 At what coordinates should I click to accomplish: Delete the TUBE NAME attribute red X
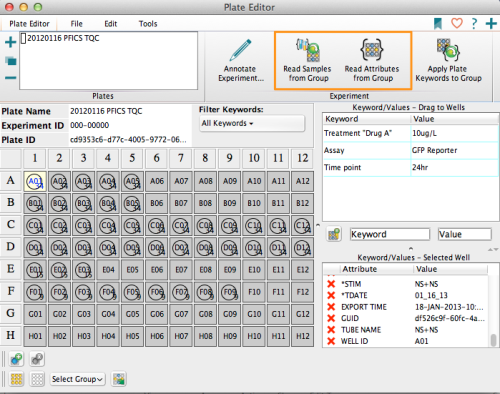[331, 330]
